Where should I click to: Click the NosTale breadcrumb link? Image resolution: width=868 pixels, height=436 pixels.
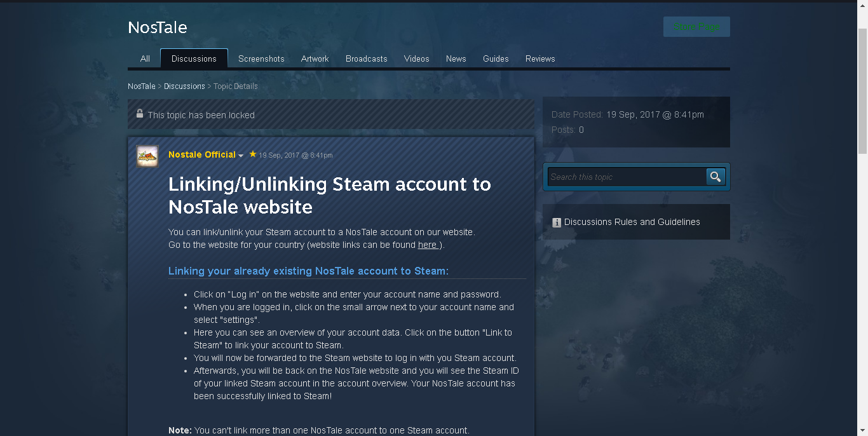pos(142,86)
